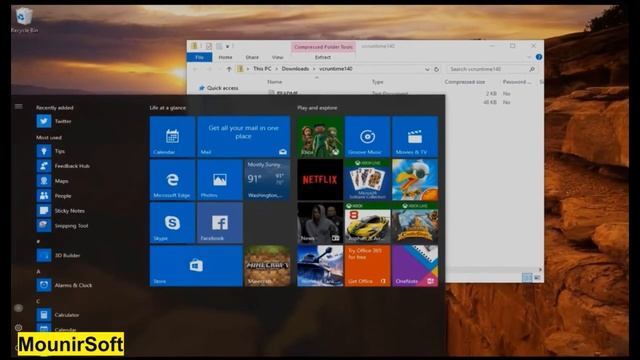Refresh the Explorer folder view
Viewport: 640px width, 360px height.
(x=436, y=69)
